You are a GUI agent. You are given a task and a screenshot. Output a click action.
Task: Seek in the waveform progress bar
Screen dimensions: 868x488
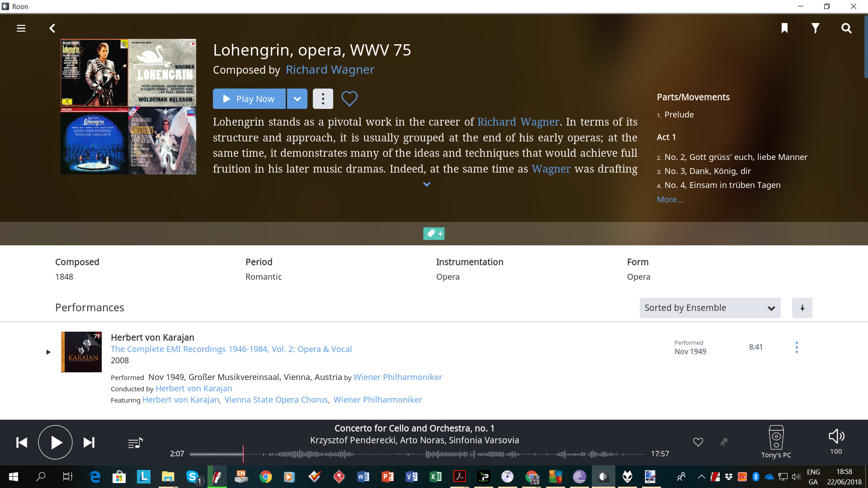pyautogui.click(x=417, y=454)
